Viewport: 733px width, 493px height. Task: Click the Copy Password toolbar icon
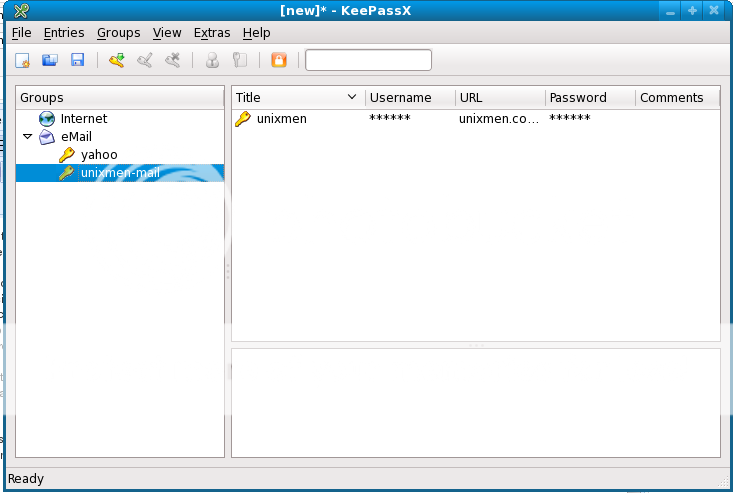(x=240, y=60)
